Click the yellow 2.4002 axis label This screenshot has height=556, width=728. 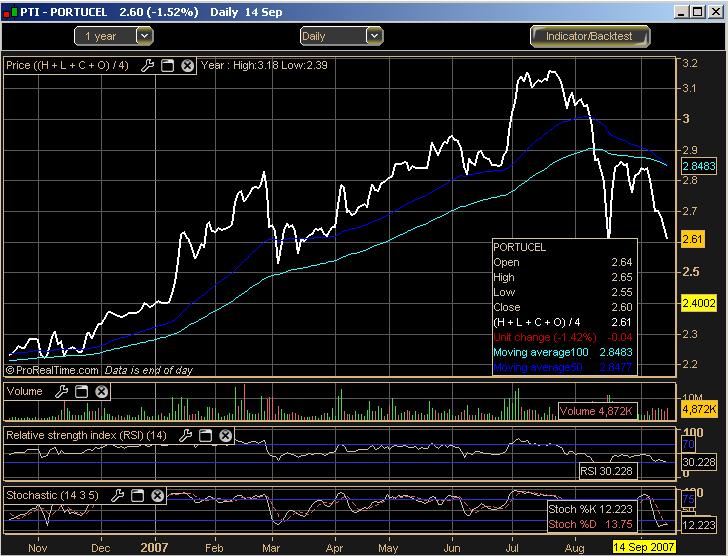click(x=699, y=303)
